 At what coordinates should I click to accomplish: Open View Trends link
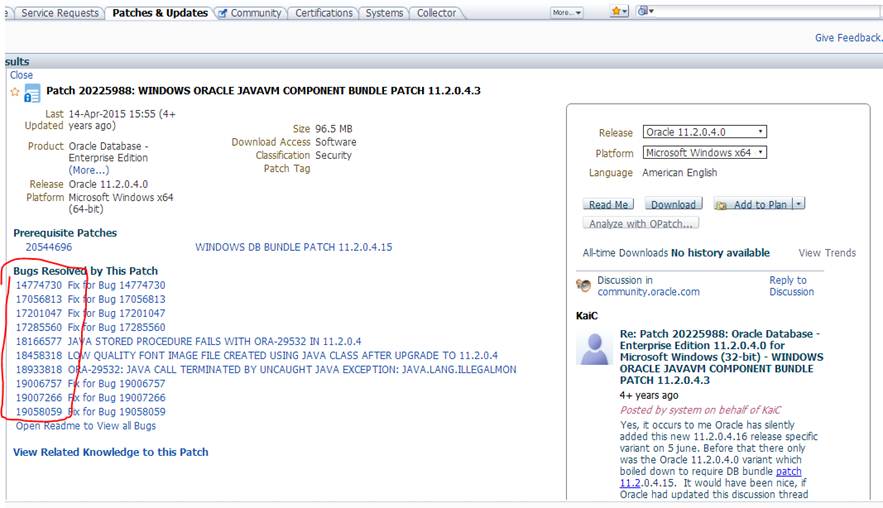[827, 253]
